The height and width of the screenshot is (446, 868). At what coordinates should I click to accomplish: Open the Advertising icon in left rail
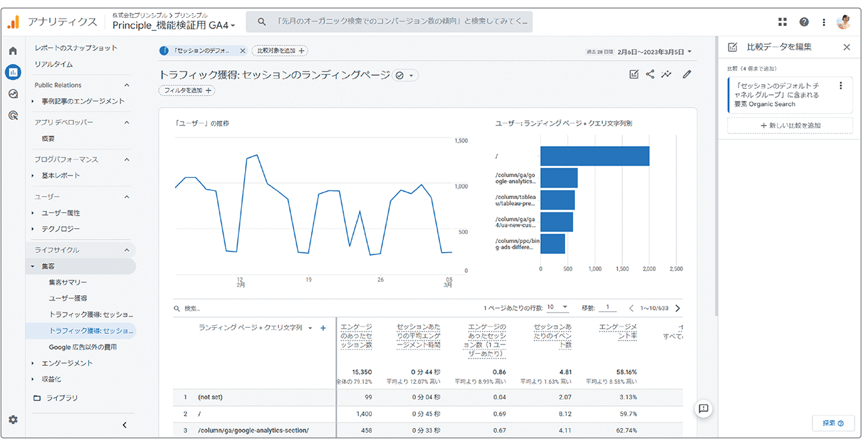tap(13, 115)
